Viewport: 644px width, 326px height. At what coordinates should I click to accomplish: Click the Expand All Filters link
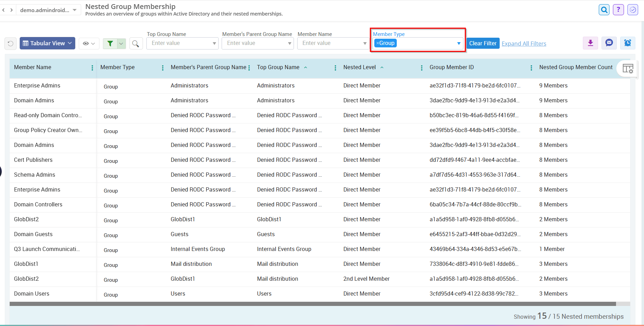[x=523, y=43]
